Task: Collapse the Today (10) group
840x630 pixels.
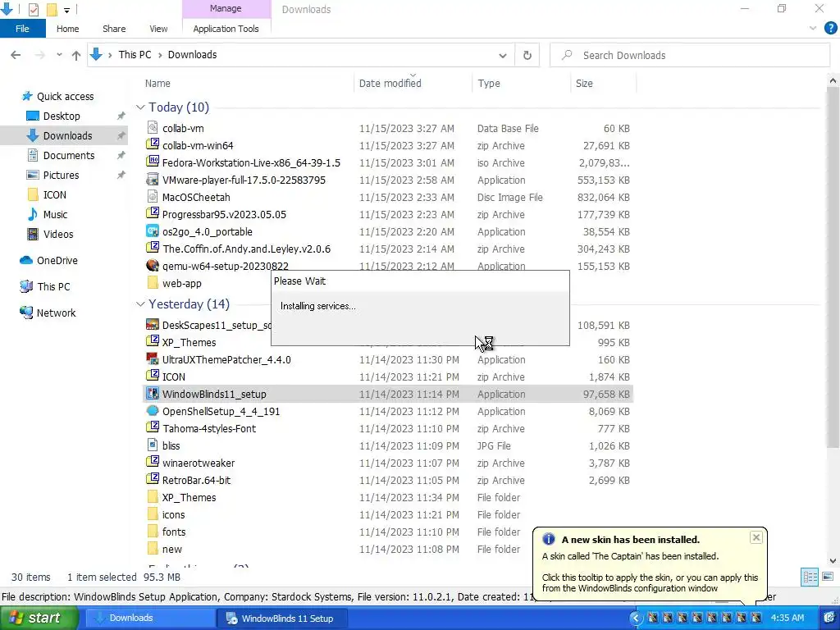Action: tap(140, 107)
